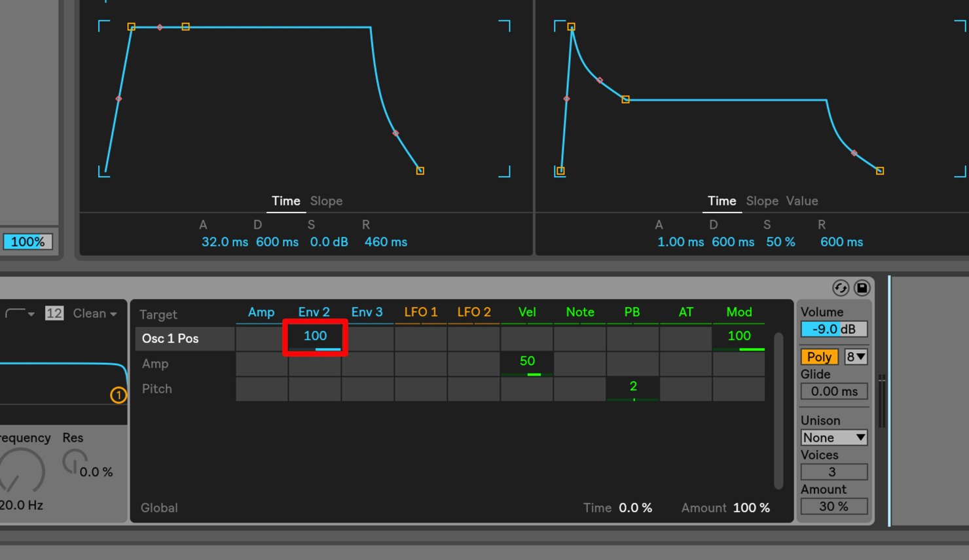Select the Env 2 sustain breakpoint handle
The width and height of the screenshot is (969, 560).
point(626,99)
